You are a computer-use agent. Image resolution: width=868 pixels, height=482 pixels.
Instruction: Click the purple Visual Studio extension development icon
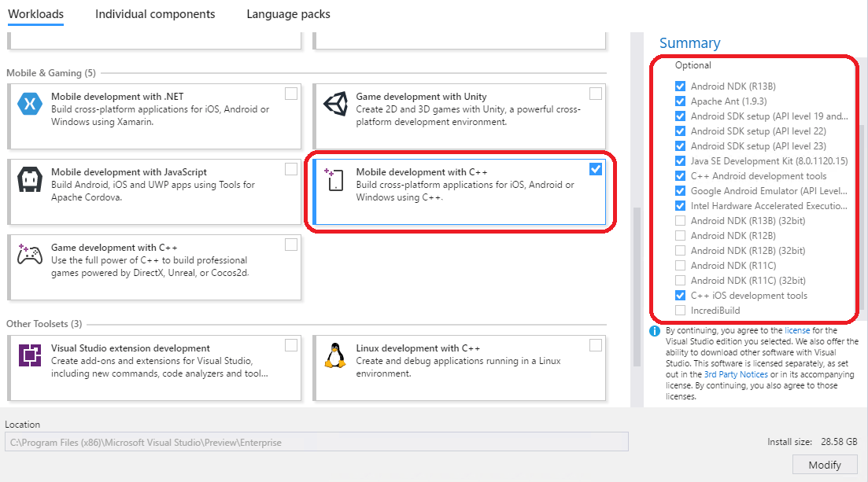(30, 355)
